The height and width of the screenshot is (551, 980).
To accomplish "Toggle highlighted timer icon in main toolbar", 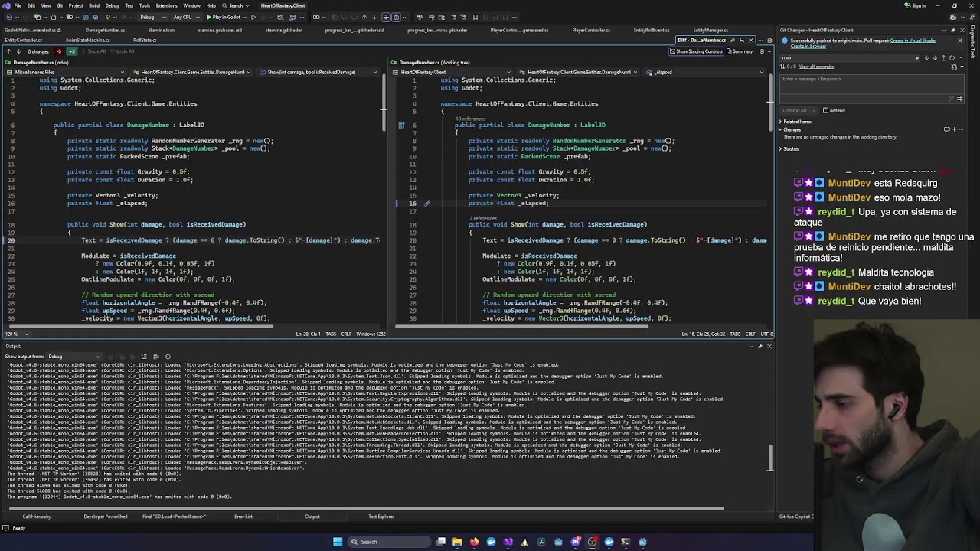I will pyautogui.click(x=396, y=17).
